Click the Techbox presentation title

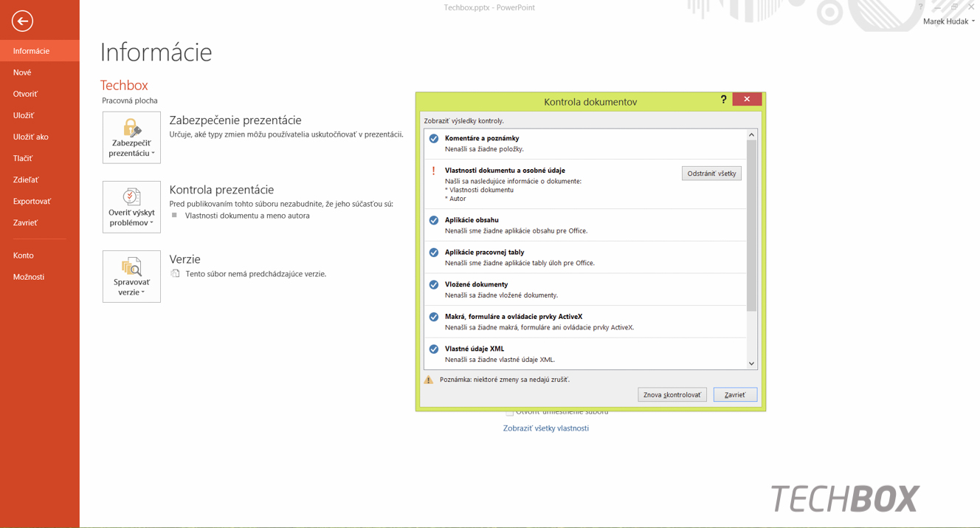(124, 85)
